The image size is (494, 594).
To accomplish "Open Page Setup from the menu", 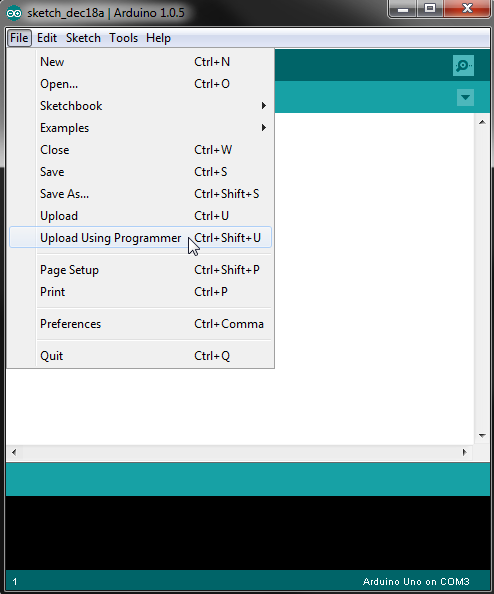I will [x=140, y=270].
